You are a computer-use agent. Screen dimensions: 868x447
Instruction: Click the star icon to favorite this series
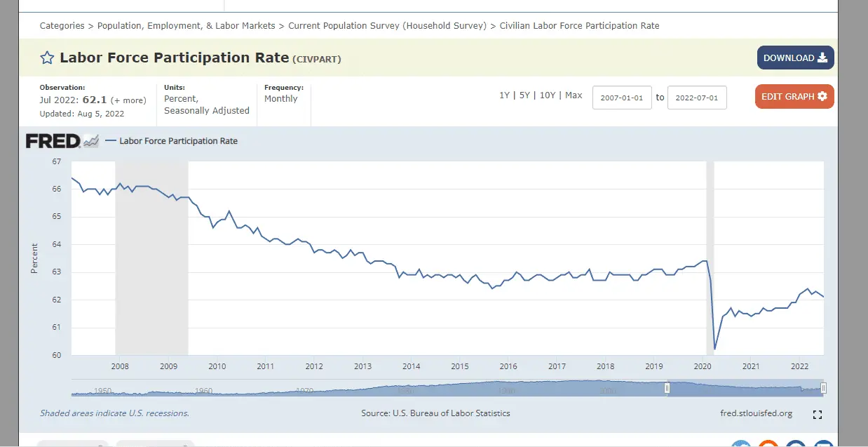(47, 58)
